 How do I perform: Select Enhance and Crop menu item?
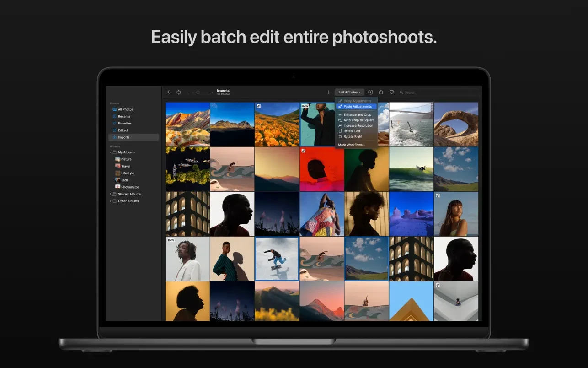[x=357, y=114]
